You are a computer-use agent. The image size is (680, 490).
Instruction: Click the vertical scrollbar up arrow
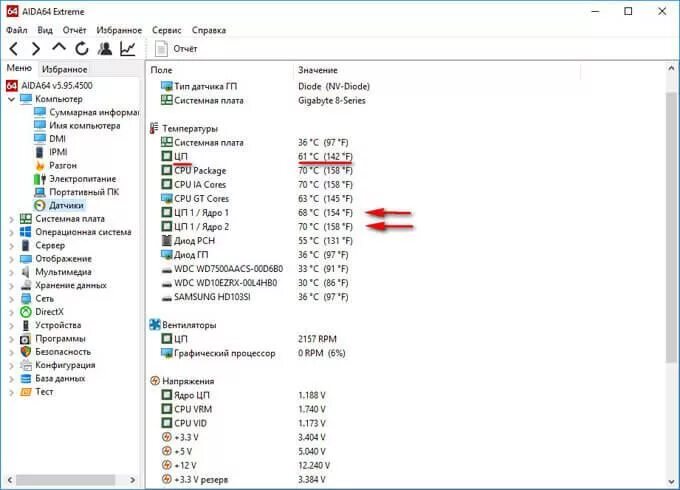[671, 69]
